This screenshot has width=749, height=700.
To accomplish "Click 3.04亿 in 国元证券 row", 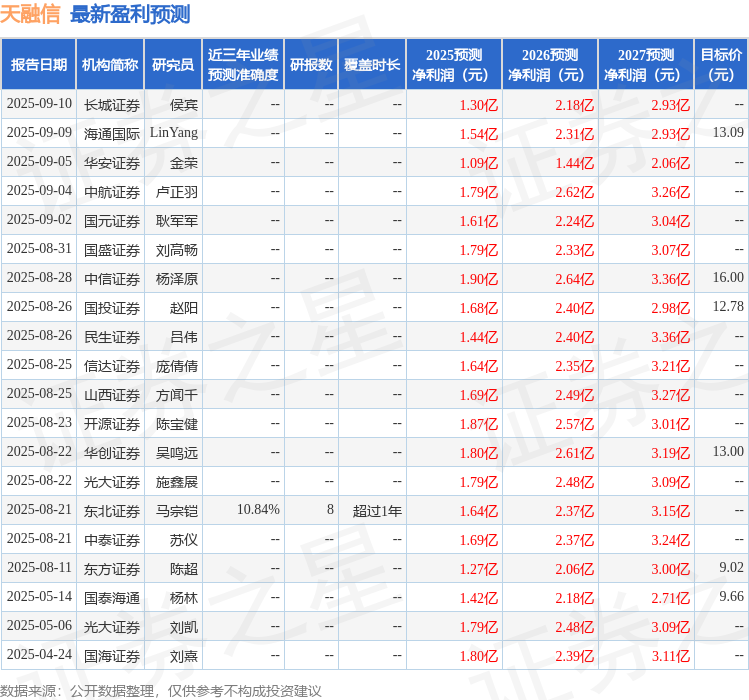I will click(671, 221).
